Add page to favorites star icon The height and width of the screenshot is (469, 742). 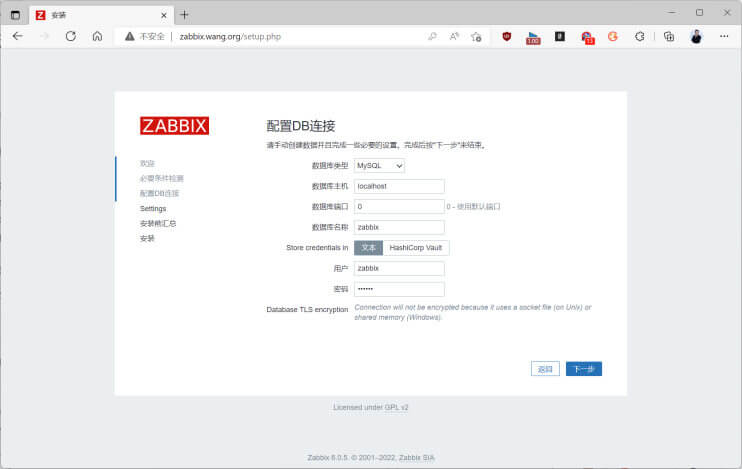click(476, 36)
